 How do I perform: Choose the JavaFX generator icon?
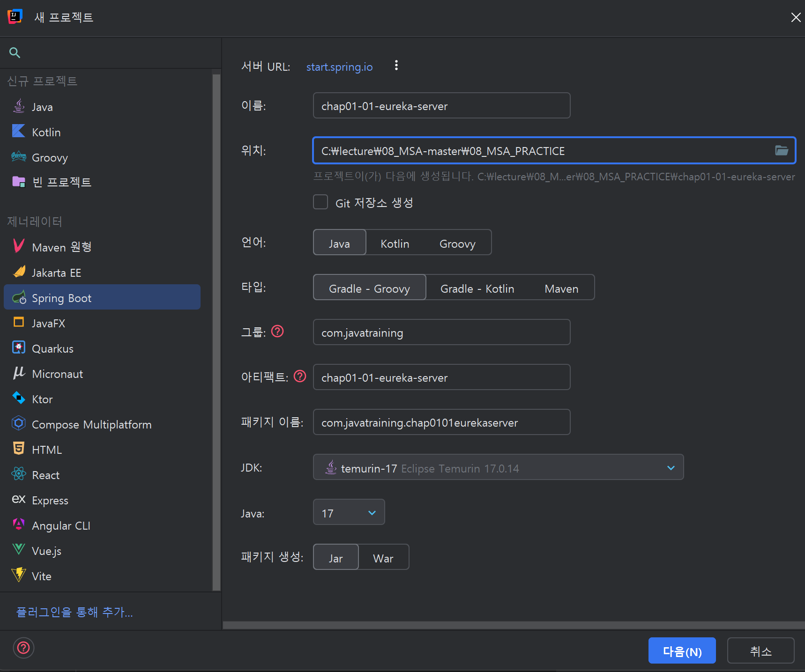[19, 323]
